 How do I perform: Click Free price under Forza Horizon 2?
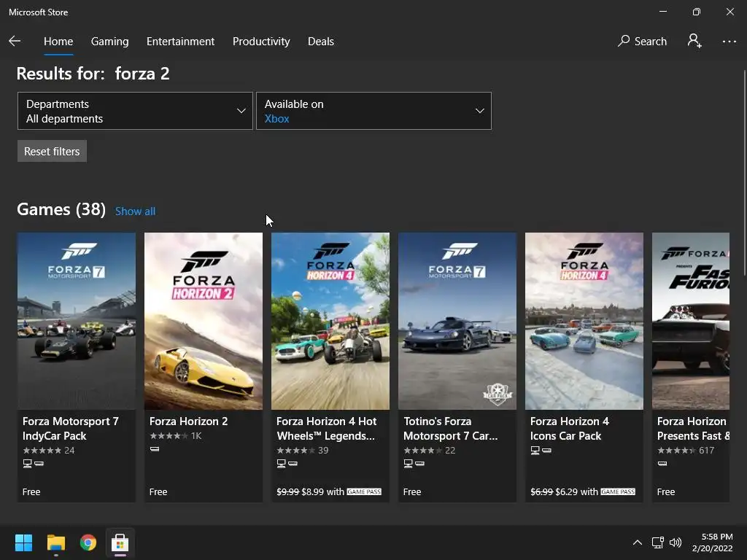pyautogui.click(x=158, y=491)
